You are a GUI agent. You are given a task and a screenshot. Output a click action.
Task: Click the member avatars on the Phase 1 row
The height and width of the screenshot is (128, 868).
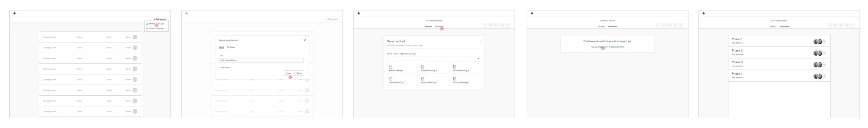pyautogui.click(x=818, y=41)
